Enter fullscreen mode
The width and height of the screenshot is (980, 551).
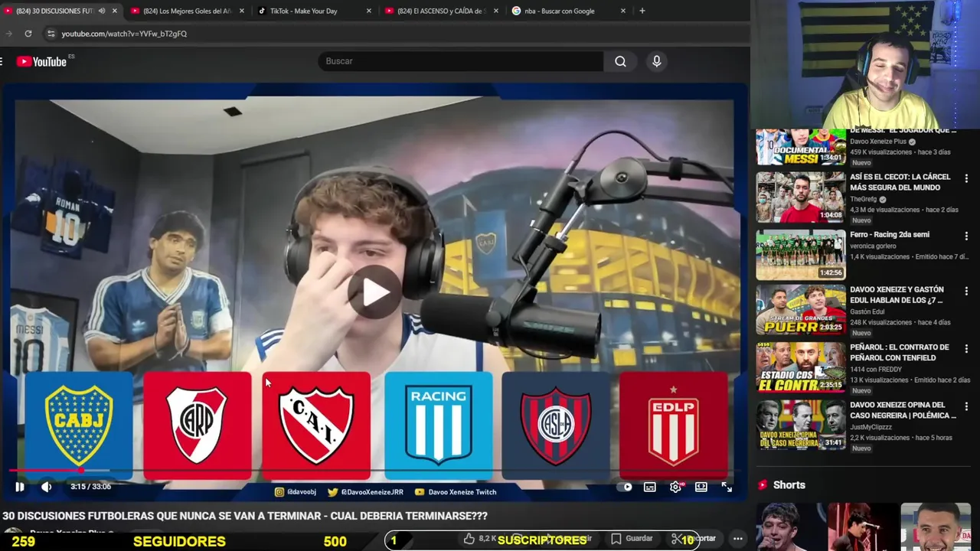click(727, 487)
